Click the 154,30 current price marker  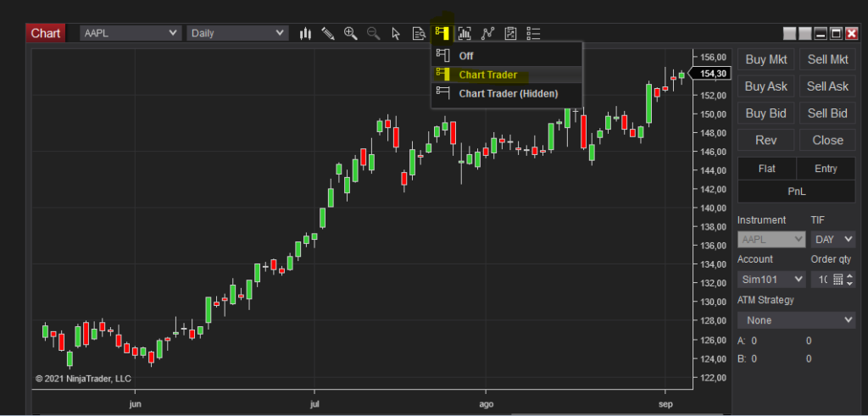tap(711, 74)
